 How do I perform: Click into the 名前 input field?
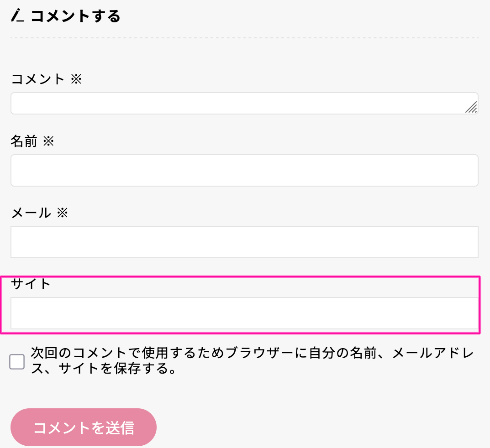pyautogui.click(x=244, y=170)
